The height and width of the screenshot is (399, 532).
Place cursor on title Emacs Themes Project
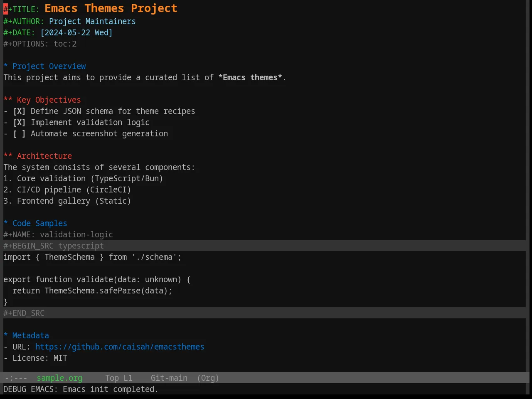coord(111,8)
